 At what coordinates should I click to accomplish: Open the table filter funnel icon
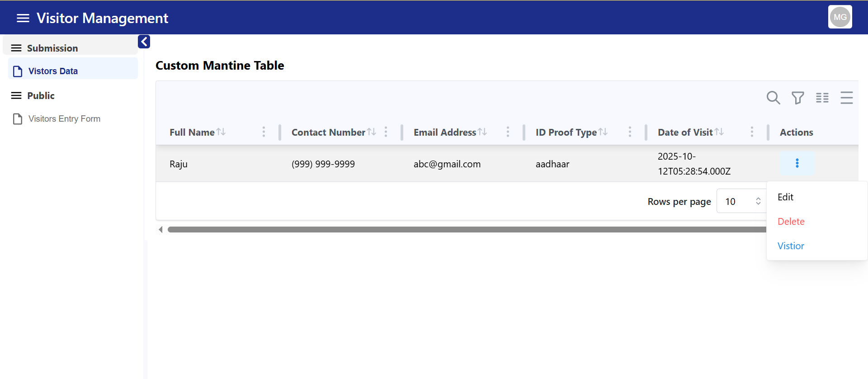pyautogui.click(x=797, y=98)
